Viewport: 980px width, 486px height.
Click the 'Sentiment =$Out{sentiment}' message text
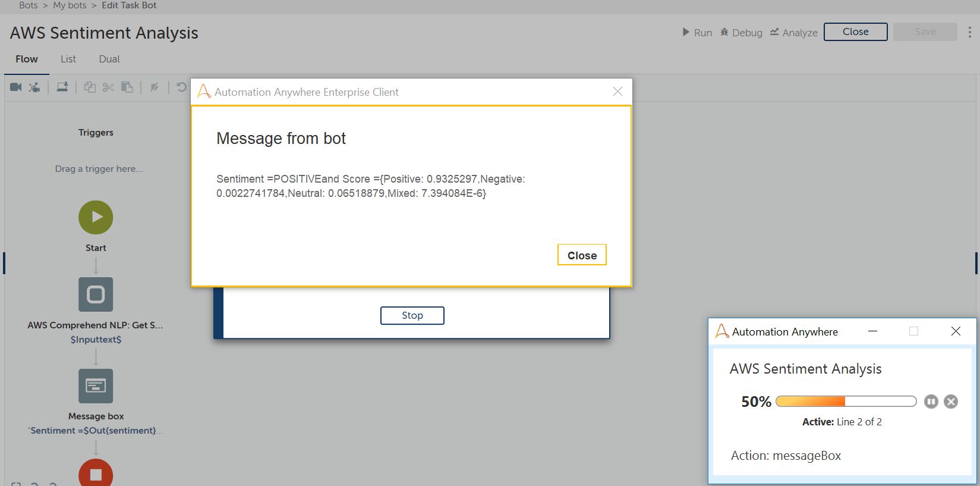95,431
